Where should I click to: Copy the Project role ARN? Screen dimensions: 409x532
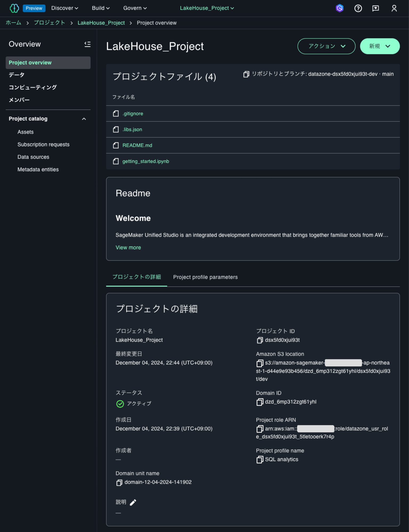[x=260, y=429]
